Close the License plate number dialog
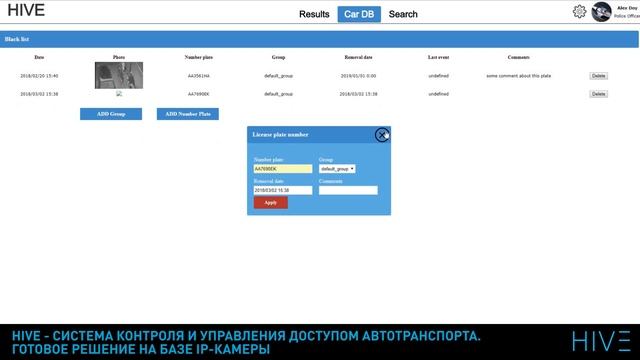640x360 pixels. point(382,135)
